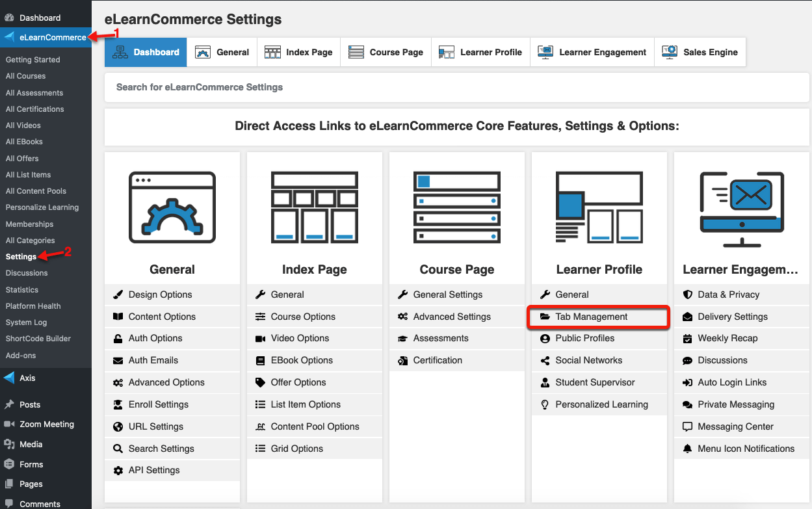Switch to the General settings tab
This screenshot has width=812, height=509.
(222, 52)
